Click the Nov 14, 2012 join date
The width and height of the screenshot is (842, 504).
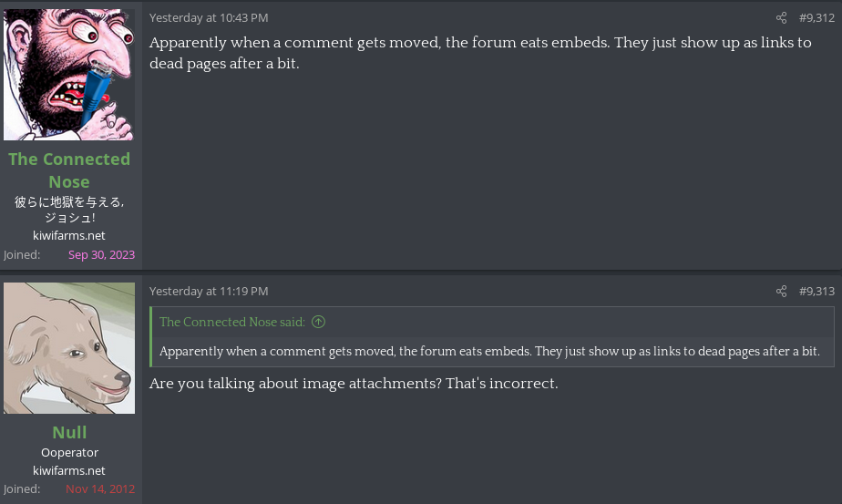tap(100, 489)
